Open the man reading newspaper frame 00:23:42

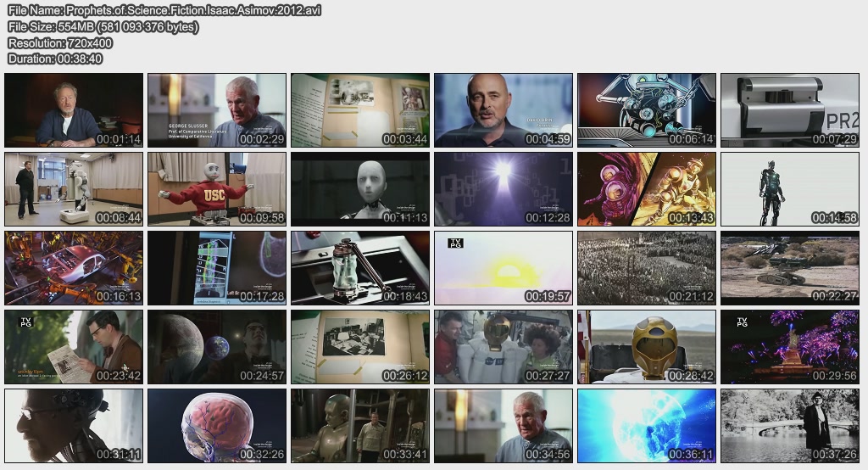pyautogui.click(x=74, y=347)
